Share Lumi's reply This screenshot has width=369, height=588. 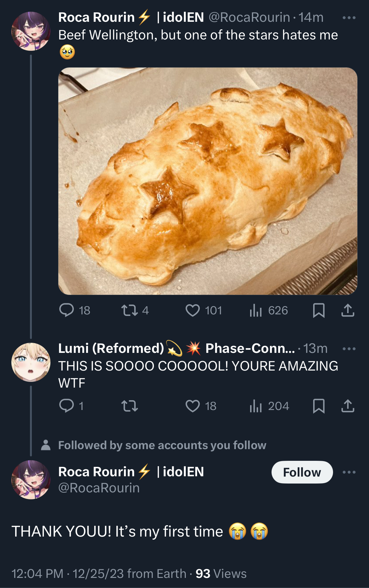click(x=348, y=406)
